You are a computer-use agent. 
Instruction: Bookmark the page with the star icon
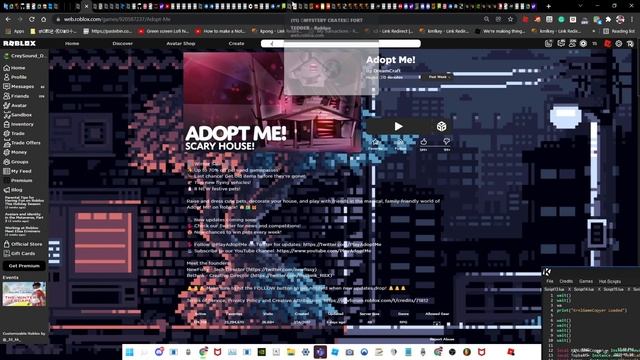click(510, 19)
